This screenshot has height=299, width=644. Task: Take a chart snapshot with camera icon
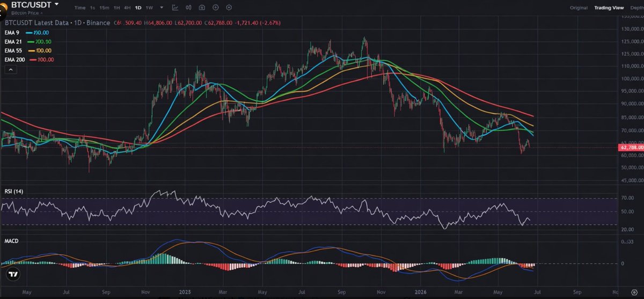202,8
